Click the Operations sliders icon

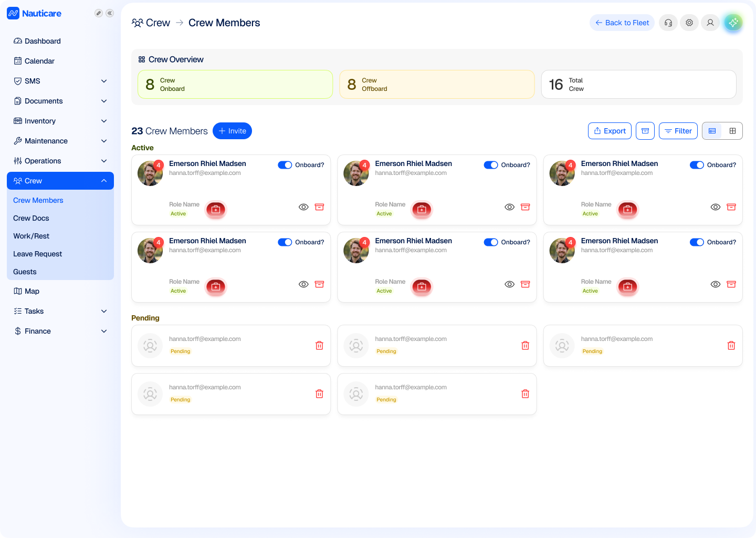[x=18, y=161]
